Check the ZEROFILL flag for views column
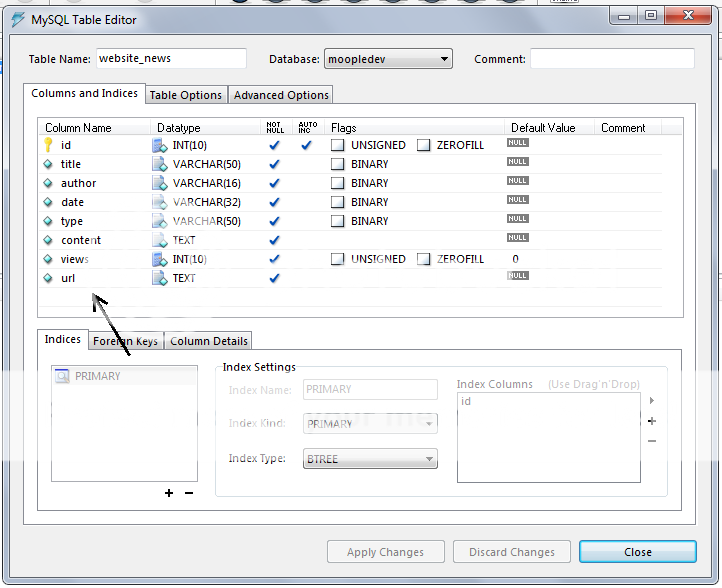This screenshot has height=588, width=722. click(424, 259)
